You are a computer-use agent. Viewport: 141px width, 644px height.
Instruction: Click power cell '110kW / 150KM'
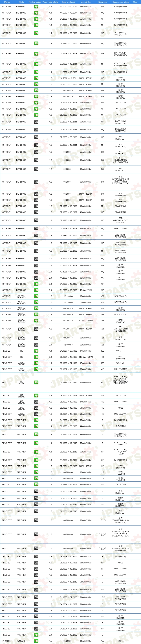pos(86,357)
